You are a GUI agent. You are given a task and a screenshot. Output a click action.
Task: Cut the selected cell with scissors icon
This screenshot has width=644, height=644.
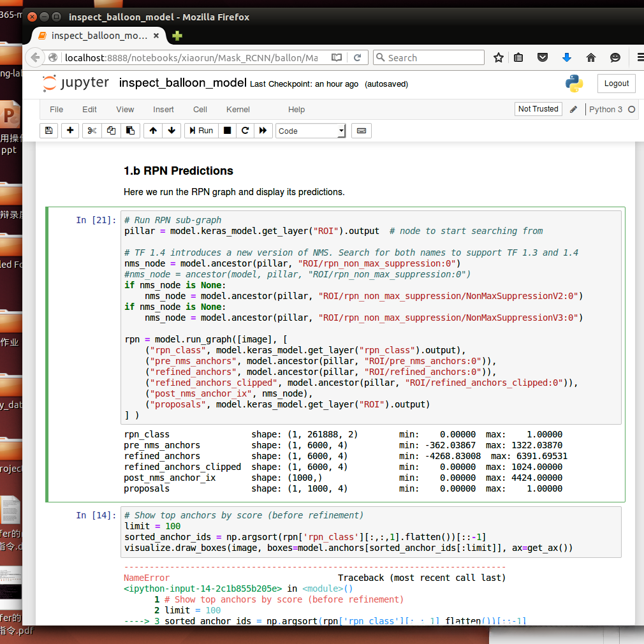tap(92, 131)
